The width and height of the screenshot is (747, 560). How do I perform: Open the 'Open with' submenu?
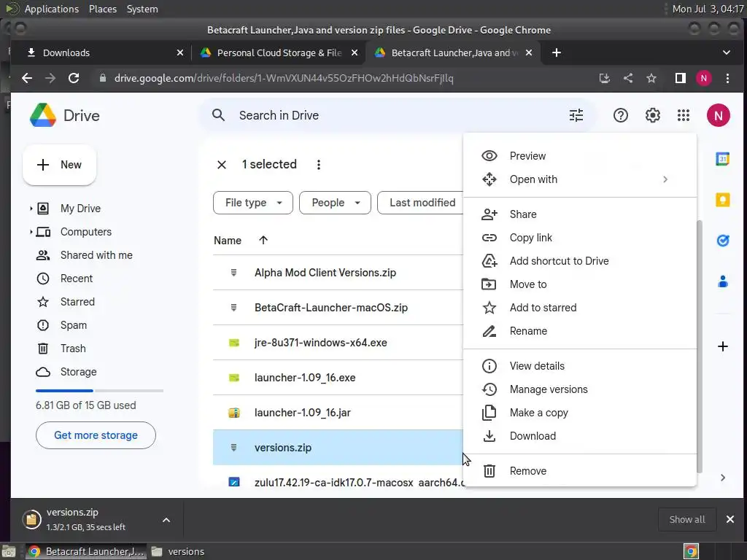point(579,179)
